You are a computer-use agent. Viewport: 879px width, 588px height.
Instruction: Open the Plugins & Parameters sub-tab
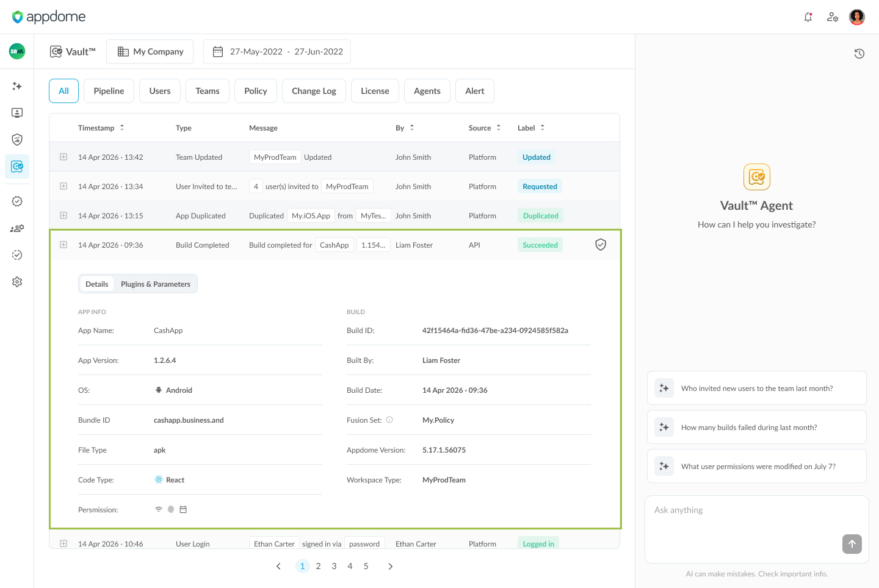point(156,284)
